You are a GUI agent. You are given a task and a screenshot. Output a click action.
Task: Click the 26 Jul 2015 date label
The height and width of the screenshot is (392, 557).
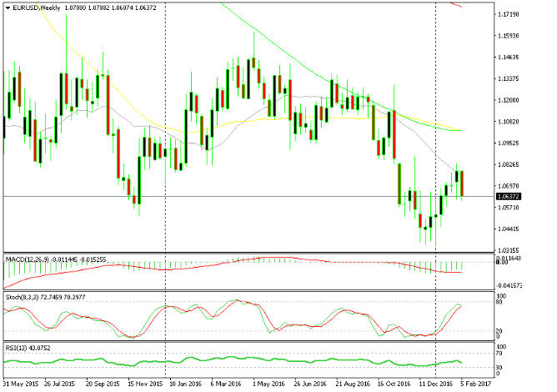(x=60, y=384)
